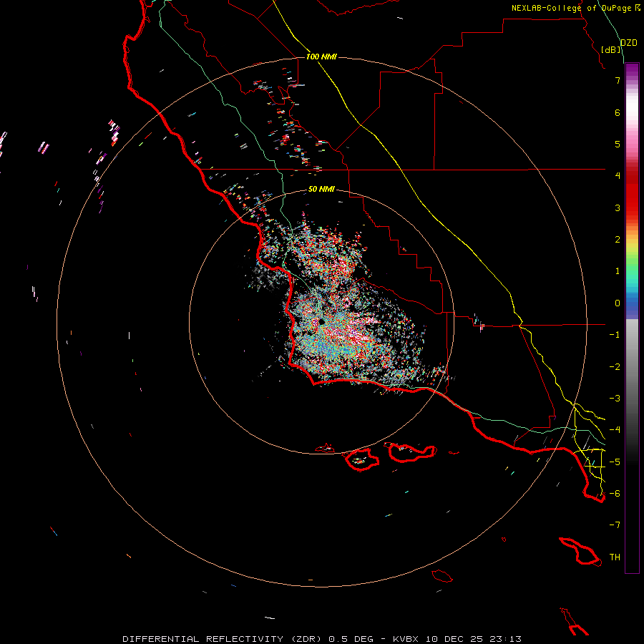Screen dimensions: 644x644
Task: Click the 6 value on the scale
Action: 618,112
